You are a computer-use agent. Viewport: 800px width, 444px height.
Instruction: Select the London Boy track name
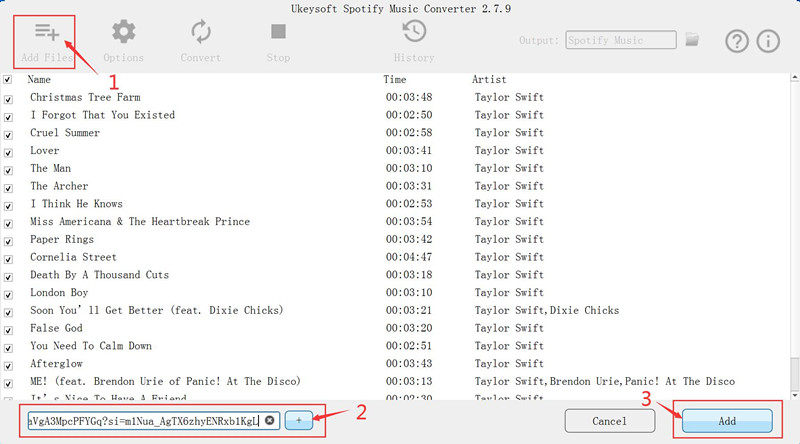pos(59,293)
